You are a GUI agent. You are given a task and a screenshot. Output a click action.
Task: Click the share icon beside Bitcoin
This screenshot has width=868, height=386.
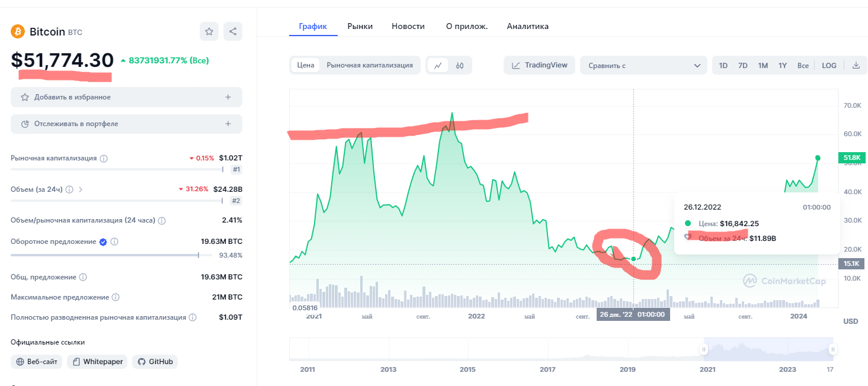tap(233, 32)
